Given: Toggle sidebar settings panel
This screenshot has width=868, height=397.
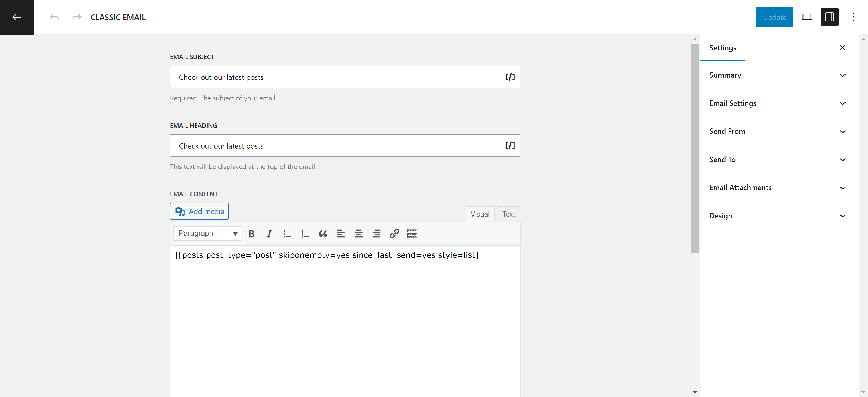Looking at the screenshot, I should point(829,16).
